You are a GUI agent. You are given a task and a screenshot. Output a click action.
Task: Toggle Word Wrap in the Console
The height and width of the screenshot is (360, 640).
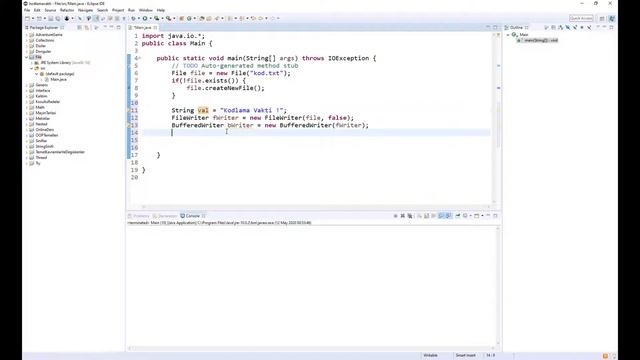pyautogui.click(x=433, y=216)
